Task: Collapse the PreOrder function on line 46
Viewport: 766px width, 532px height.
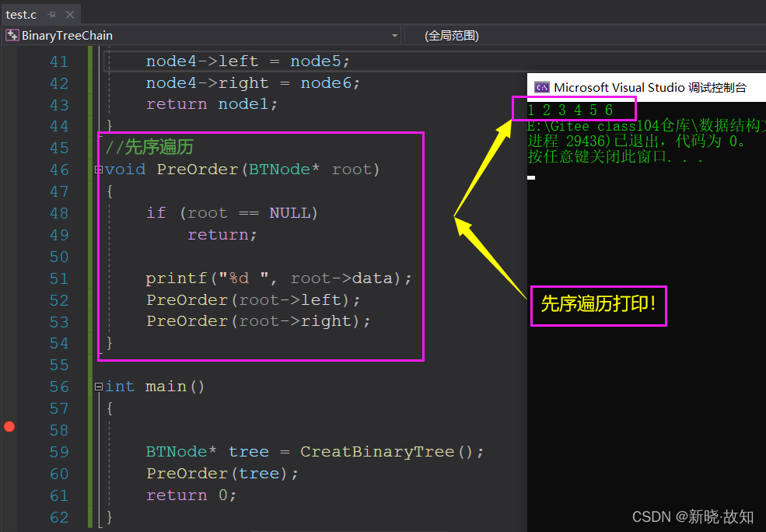Action: pos(99,170)
